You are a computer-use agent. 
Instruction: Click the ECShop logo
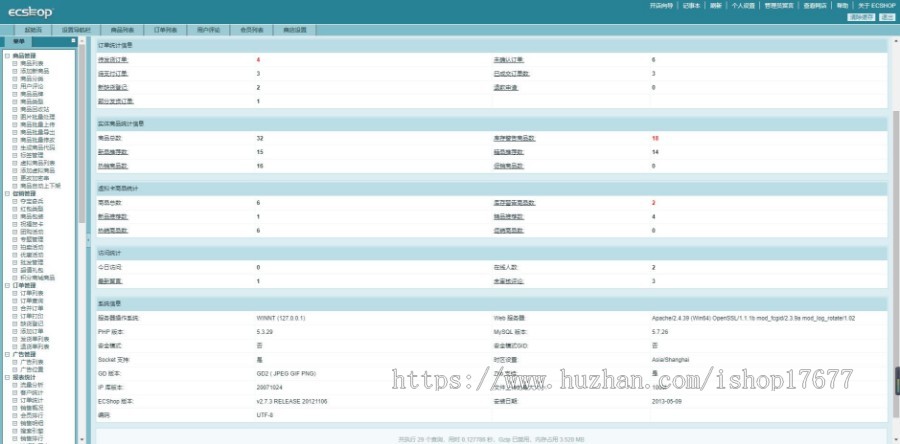click(30, 12)
